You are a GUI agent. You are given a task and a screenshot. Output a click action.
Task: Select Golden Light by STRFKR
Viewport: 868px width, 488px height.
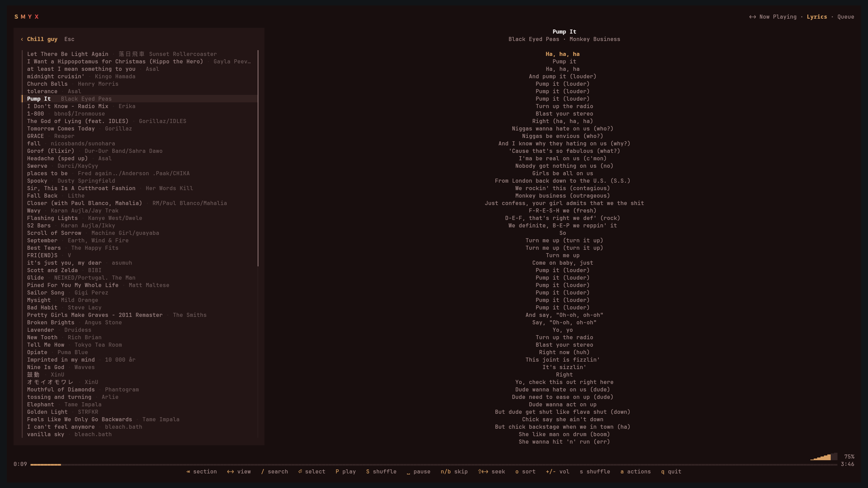click(140, 412)
